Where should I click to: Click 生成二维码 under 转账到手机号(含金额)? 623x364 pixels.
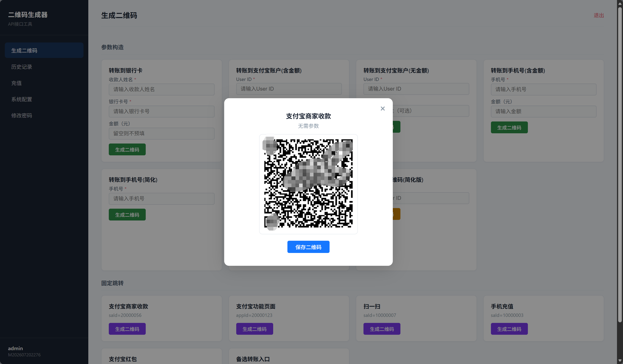click(x=509, y=127)
